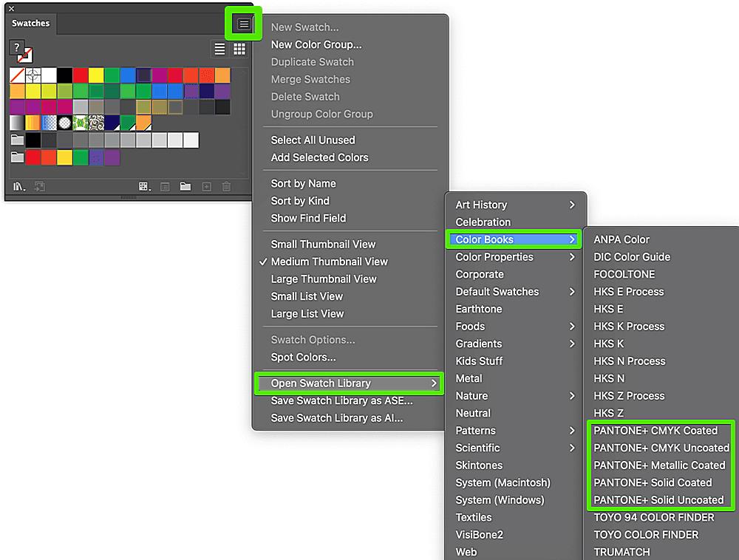Image resolution: width=739 pixels, height=560 pixels.
Task: Open Spot Colors dialog entry
Action: (x=303, y=357)
